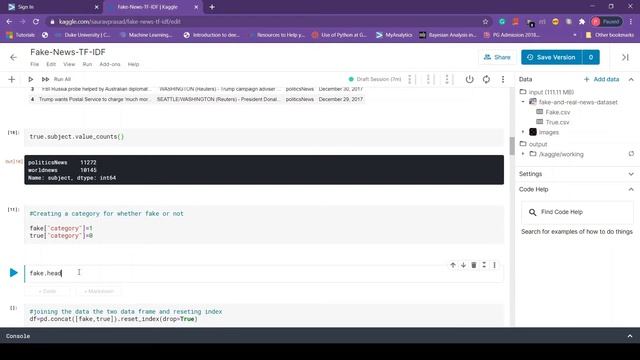Reload the browser page

[x=36, y=22]
